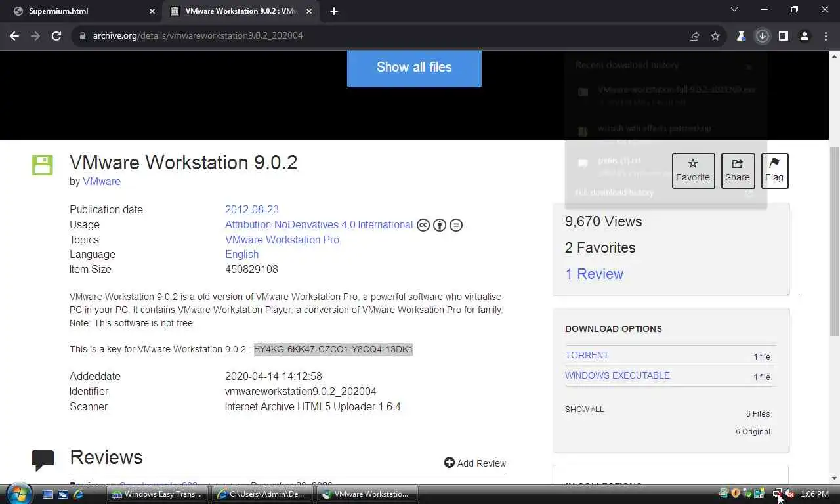Screen dimensions: 840x504
Task: Launch Internet Explorer from quick launch
Action: pyautogui.click(x=78, y=494)
